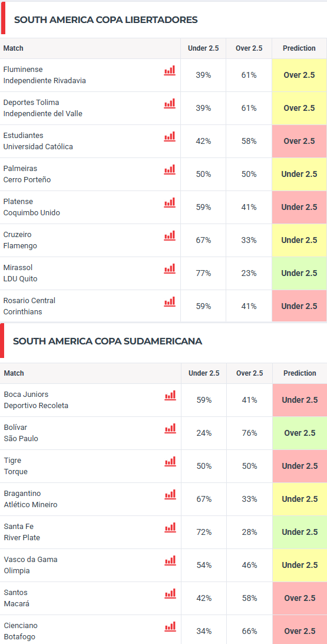Click the green Over 2.5 prediction for Bolívar
This screenshot has width=327, height=644.
click(299, 433)
